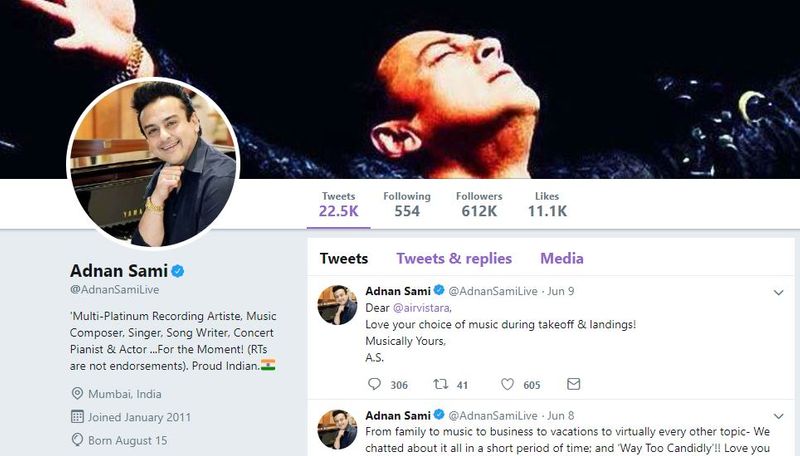Click the reply icon on the Jun 9 tweet
This screenshot has height=456, width=800.
[x=375, y=384]
